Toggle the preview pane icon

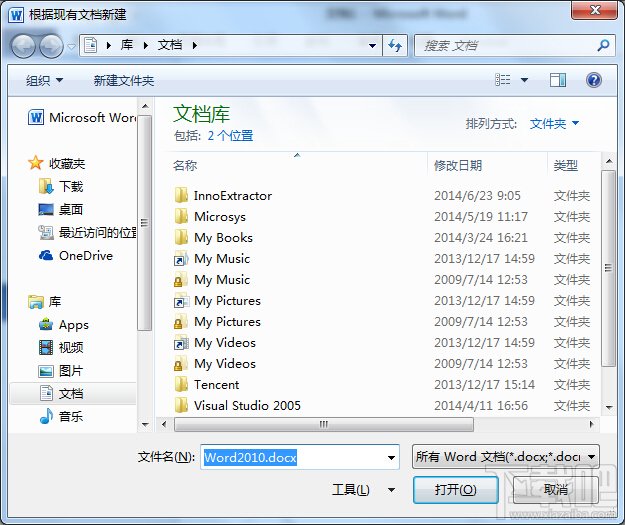tap(558, 80)
